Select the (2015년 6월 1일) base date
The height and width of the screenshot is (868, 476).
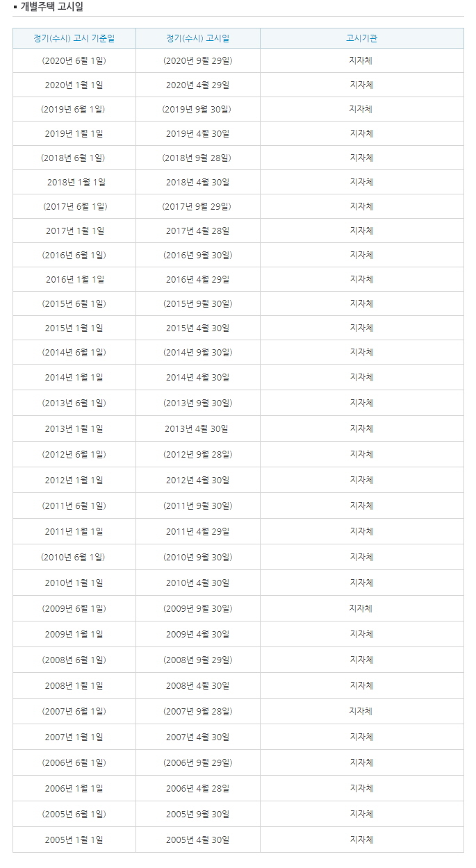[x=74, y=303]
